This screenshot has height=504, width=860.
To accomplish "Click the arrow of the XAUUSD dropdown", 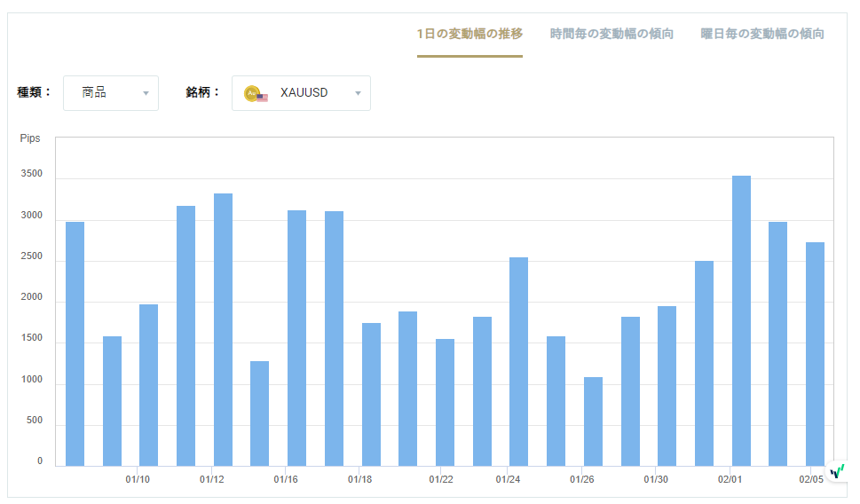I will pos(359,93).
